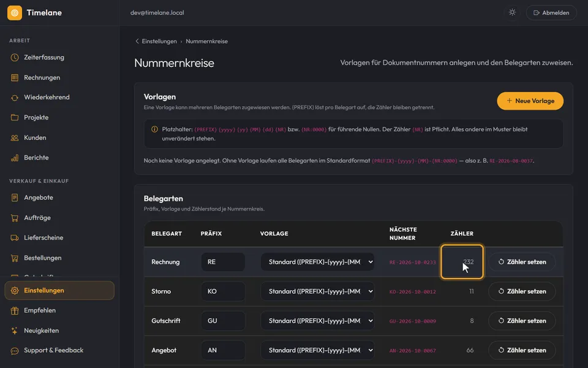This screenshot has width=588, height=368.
Task: Click Zähler setzen for the Storno row
Action: click(x=522, y=291)
